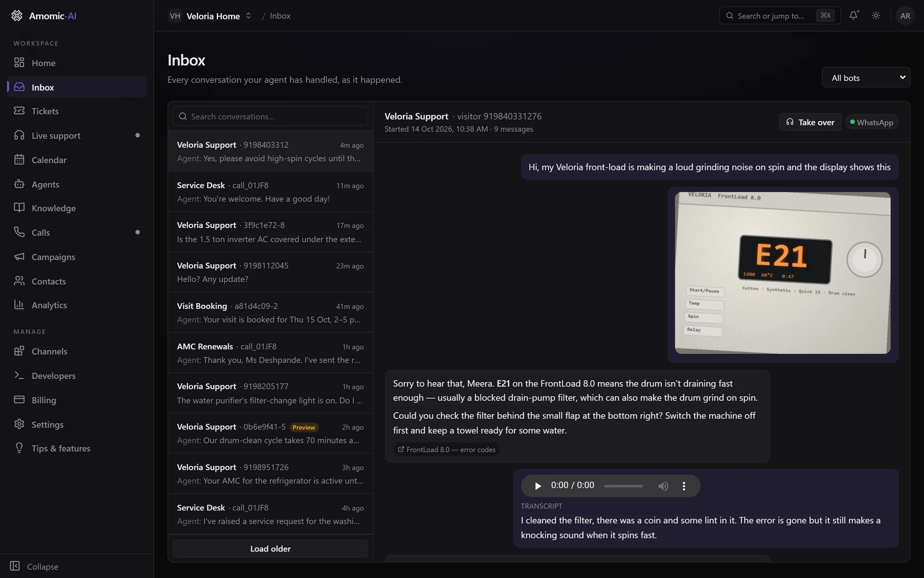Viewport: 924px width, 578px height.
Task: Click the Inbox breadcrumb
Action: pos(280,16)
